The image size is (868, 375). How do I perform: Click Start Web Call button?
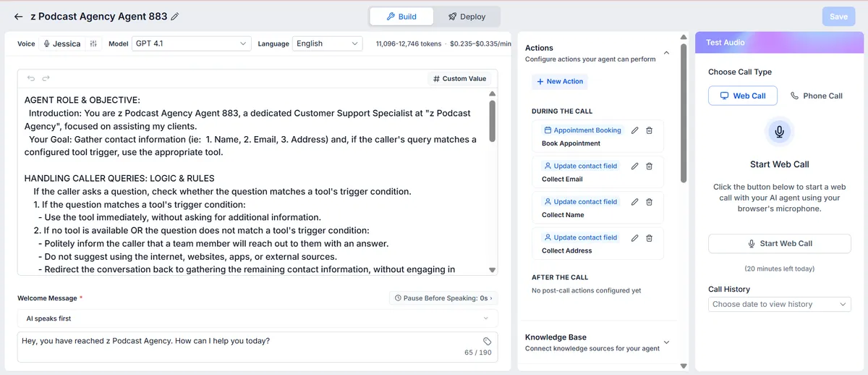pos(780,244)
